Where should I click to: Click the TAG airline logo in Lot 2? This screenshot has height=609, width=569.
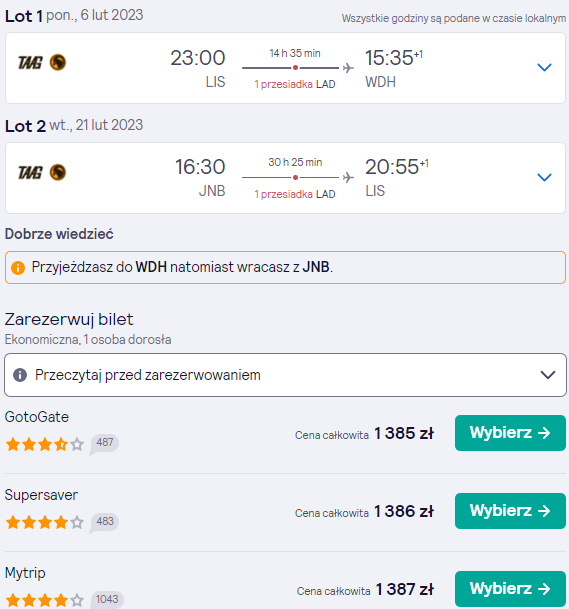coord(42,172)
